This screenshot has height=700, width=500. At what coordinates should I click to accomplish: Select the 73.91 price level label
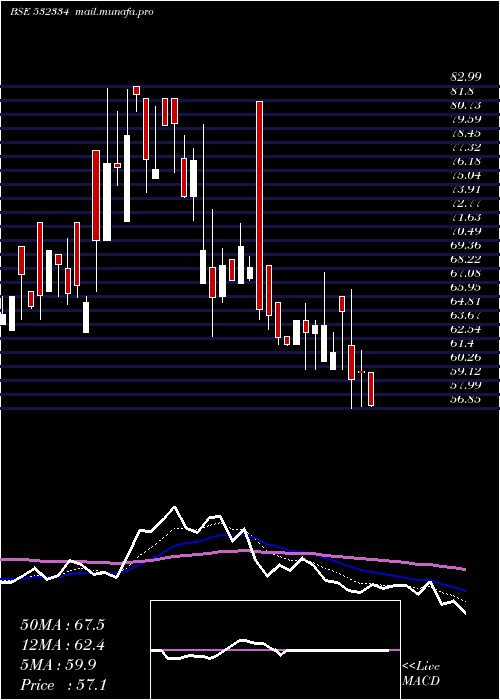(x=466, y=189)
